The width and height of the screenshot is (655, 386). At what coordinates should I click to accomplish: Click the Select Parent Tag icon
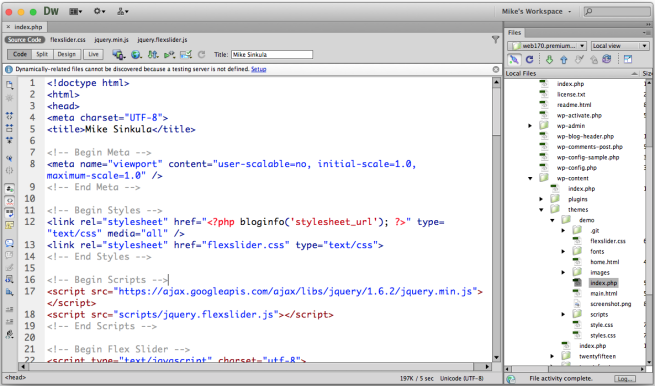pyautogui.click(x=9, y=158)
